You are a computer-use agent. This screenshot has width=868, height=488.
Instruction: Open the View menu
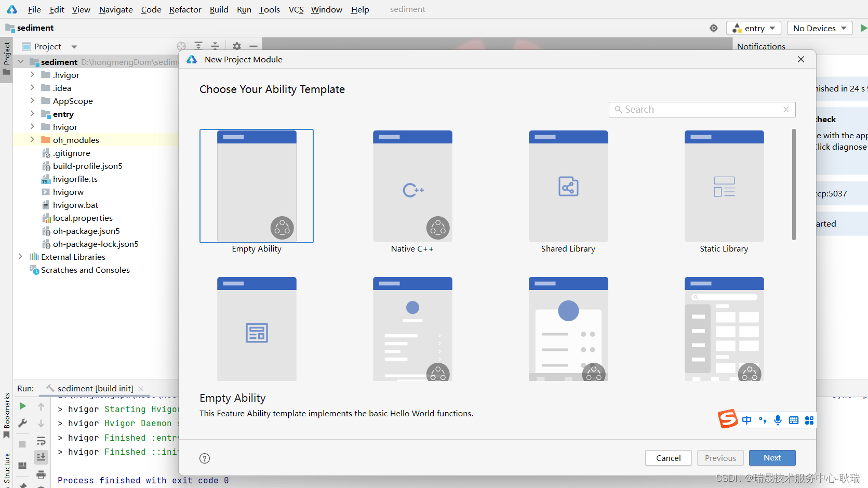(81, 9)
